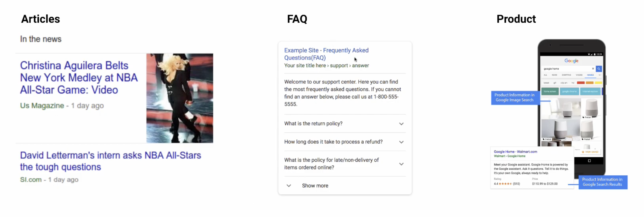Expand the refund processing time question
The width and height of the screenshot is (644, 217).
(401, 142)
